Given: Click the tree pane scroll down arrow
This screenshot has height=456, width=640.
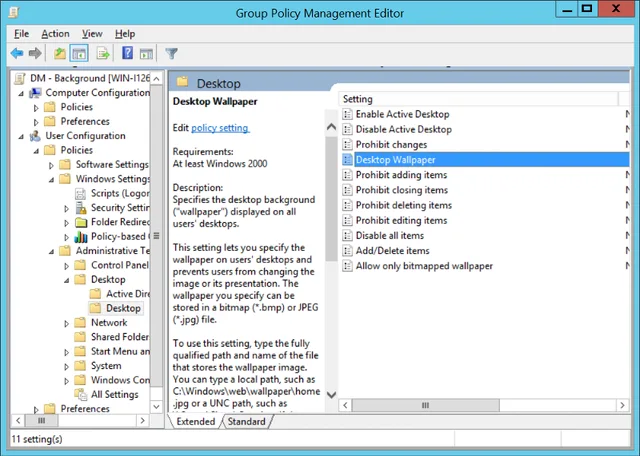Looking at the screenshot, I should coord(156,407).
